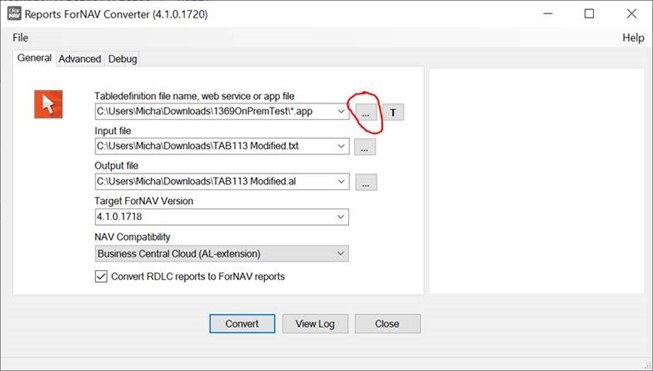The height and width of the screenshot is (371, 653).
Task: Click the Close button at bottom
Action: [387, 324]
